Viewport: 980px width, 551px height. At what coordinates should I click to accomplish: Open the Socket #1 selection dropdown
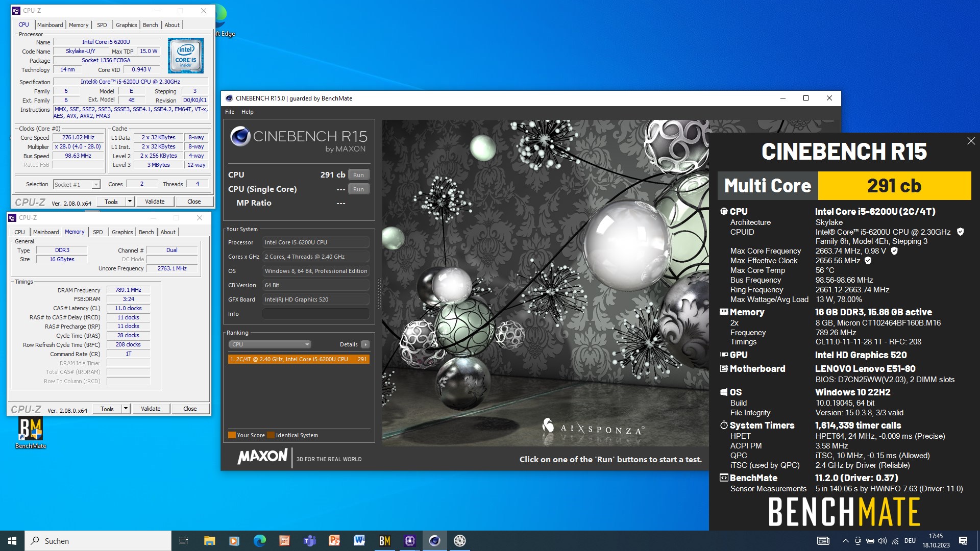click(x=77, y=185)
